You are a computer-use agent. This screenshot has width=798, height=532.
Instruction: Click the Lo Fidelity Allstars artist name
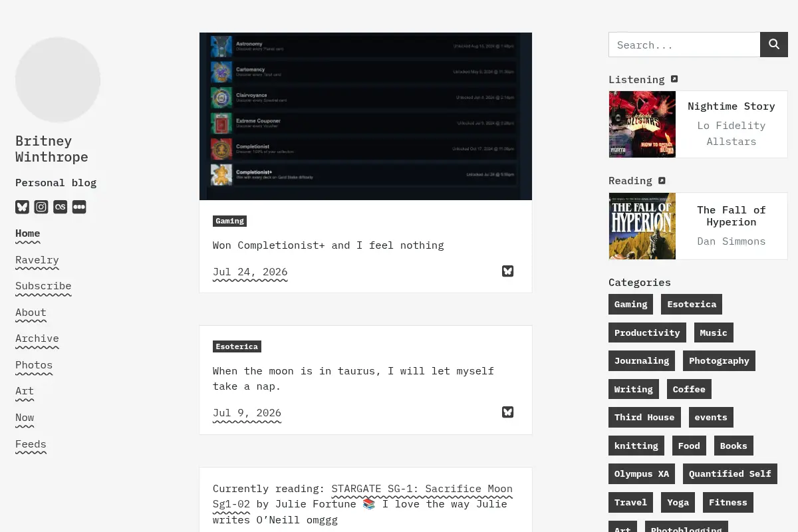pyautogui.click(x=731, y=134)
